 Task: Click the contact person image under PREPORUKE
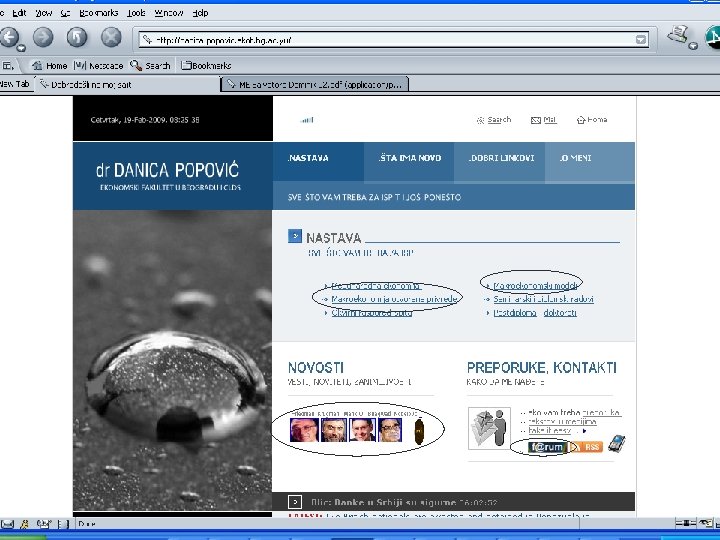489,428
